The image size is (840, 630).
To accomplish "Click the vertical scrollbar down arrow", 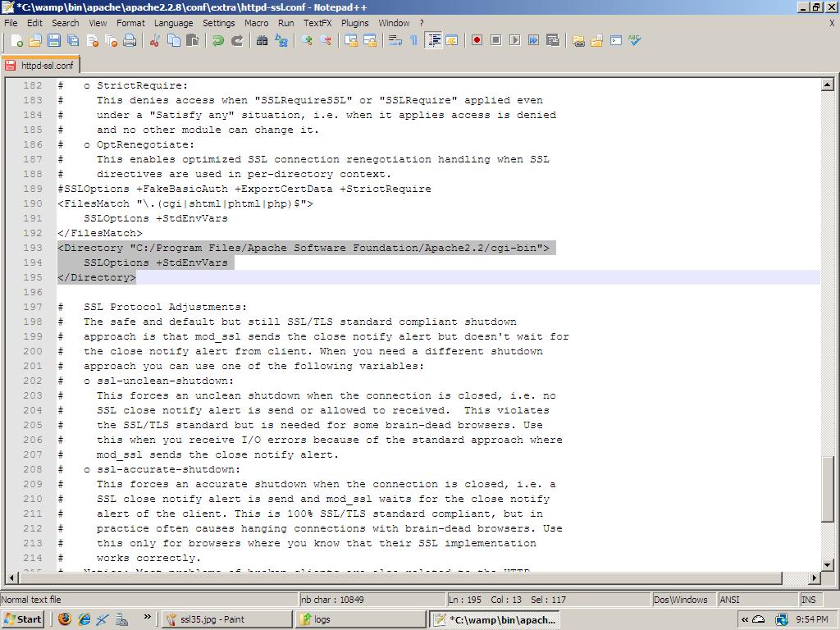I will coord(827,564).
